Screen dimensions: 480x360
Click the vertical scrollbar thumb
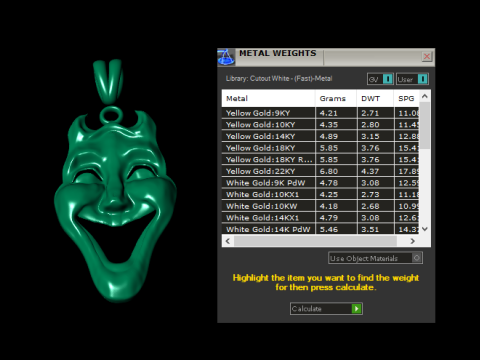pos(425,126)
